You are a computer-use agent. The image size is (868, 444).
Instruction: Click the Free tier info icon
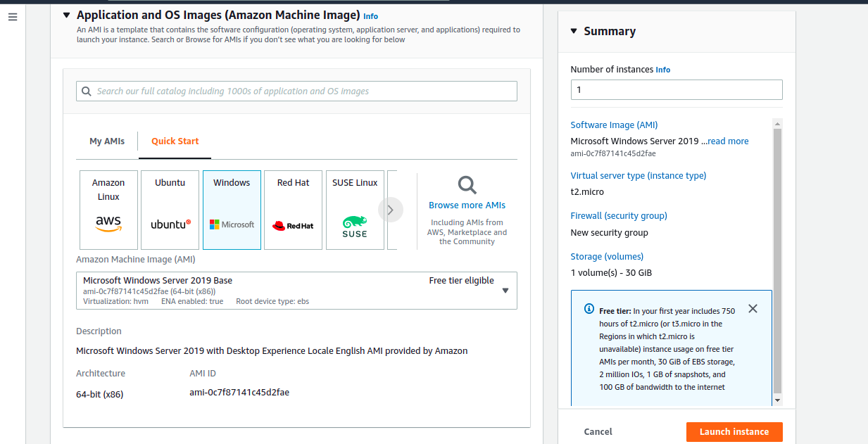pyautogui.click(x=589, y=310)
